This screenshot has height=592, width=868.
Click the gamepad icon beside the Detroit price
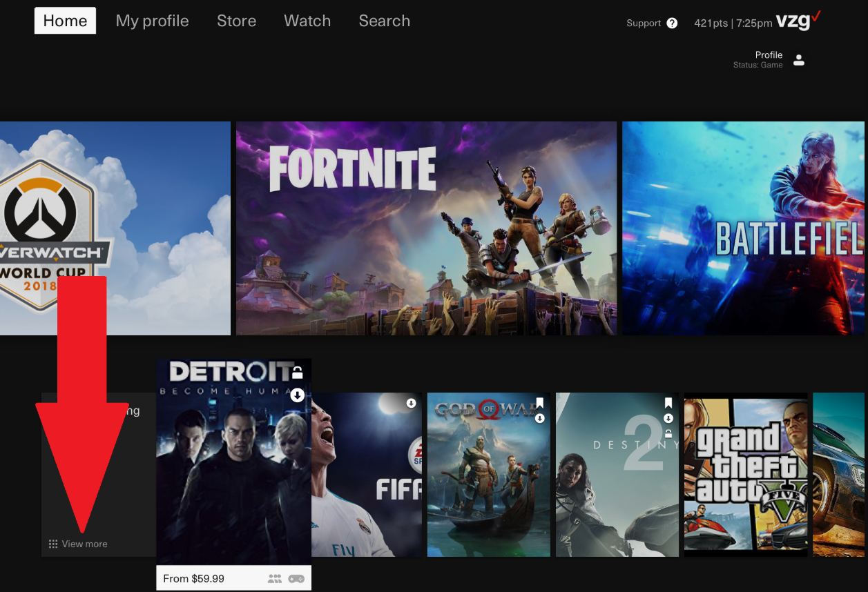296,579
